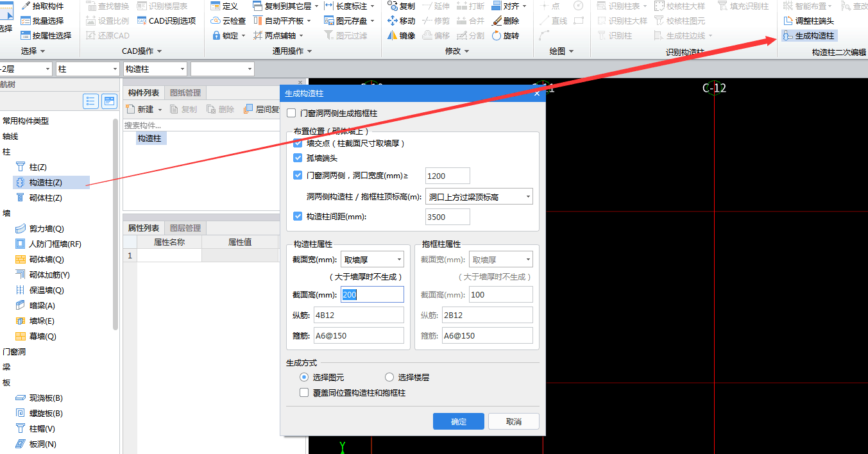
Task: Switch navigation tree to list view icon
Action: [90, 101]
